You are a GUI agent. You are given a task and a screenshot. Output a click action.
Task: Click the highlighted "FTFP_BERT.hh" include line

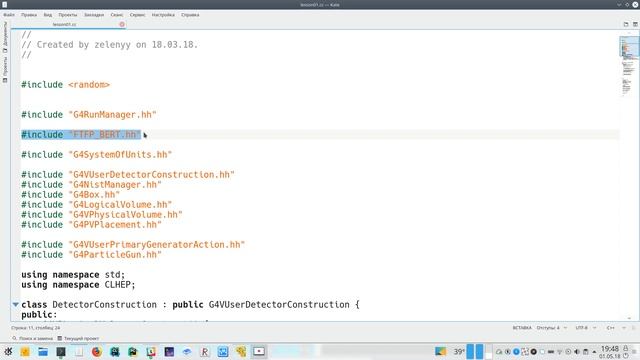click(x=81, y=135)
